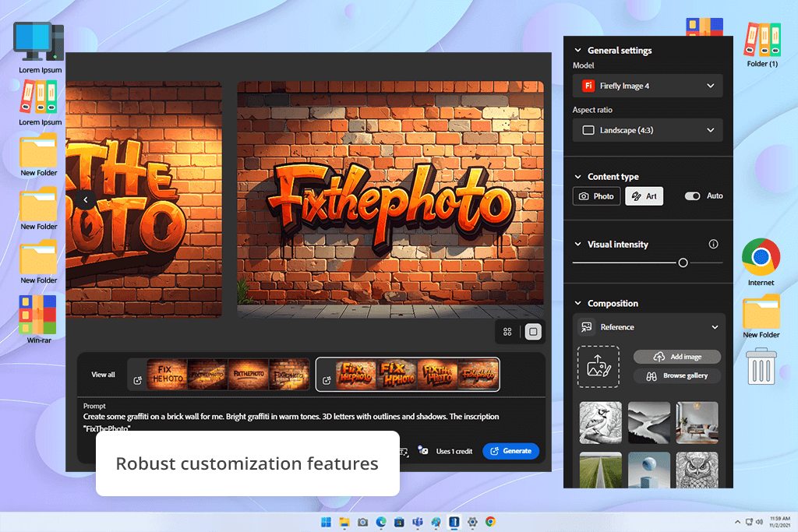Screen dimensions: 798x532
Task: Choose the grayscale river landscape reference
Action: pyautogui.click(x=649, y=423)
